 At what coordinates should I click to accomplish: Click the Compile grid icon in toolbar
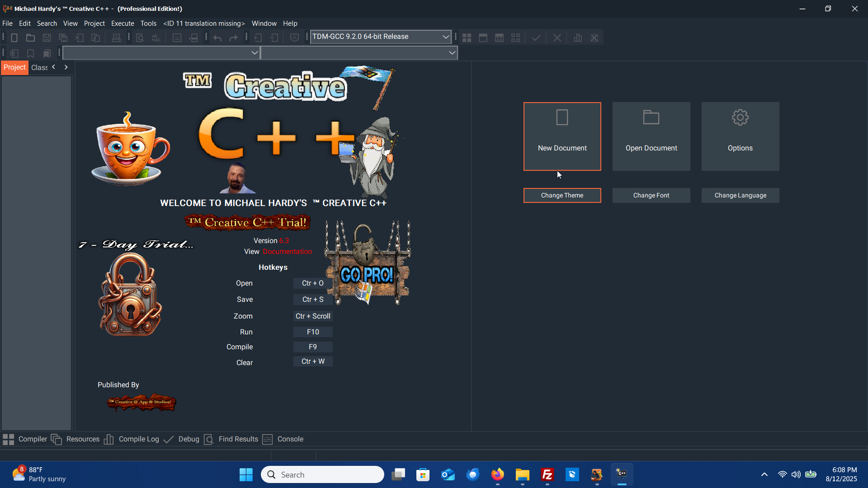(x=467, y=38)
